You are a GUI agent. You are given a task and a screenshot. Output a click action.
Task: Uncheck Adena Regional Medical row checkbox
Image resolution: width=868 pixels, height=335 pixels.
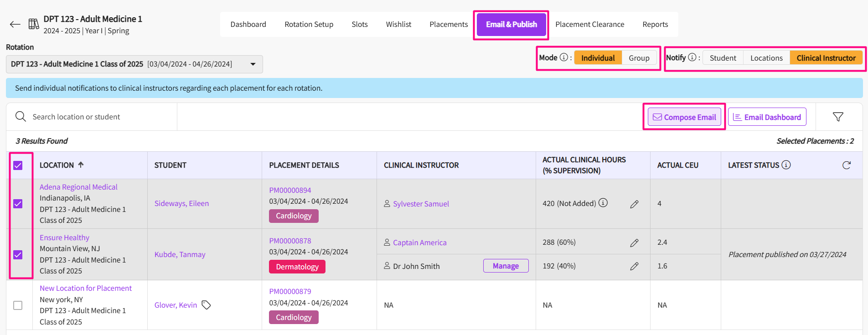18,204
